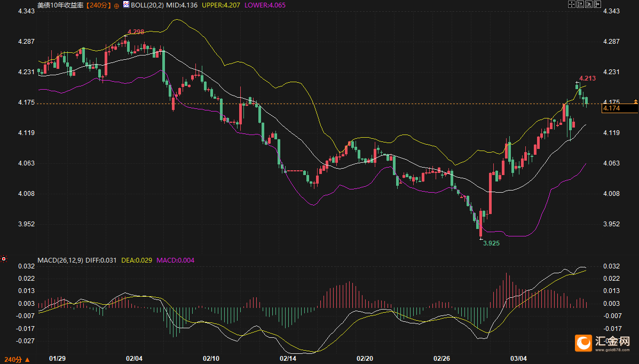Screen dimensions: 639x364
Task: Click the 美债10年收益率 chart title
Action: point(61,4)
